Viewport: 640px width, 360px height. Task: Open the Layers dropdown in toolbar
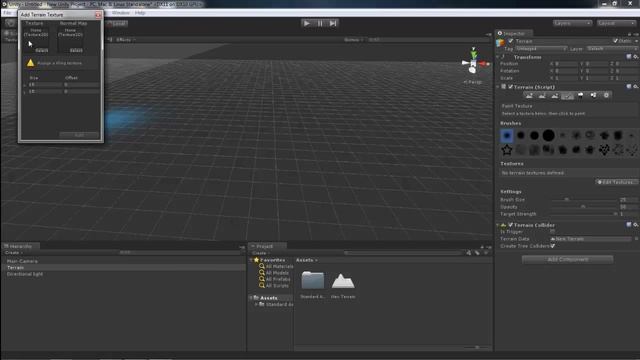coord(573,23)
